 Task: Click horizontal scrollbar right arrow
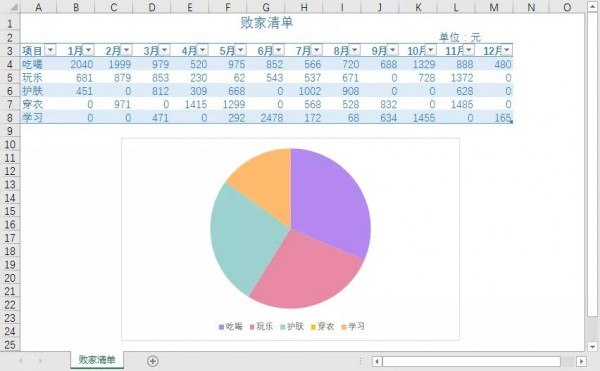(x=581, y=361)
